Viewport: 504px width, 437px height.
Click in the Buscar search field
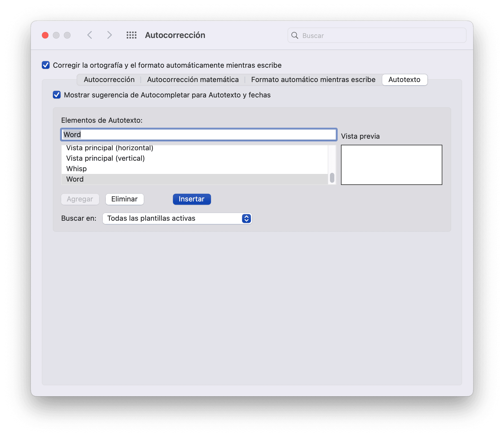377,35
